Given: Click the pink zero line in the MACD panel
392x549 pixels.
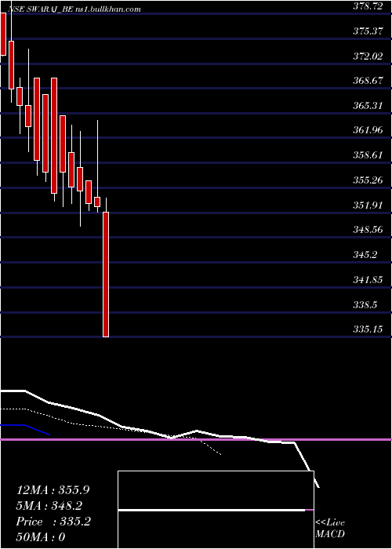Looking at the screenshot, I should [196, 439].
